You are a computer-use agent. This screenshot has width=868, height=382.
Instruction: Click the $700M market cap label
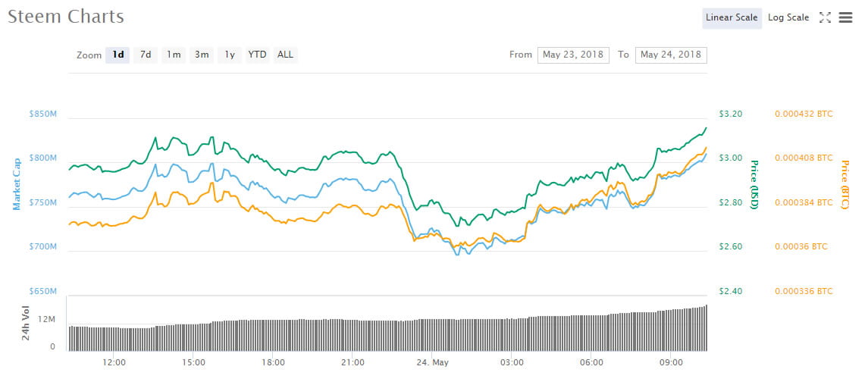(x=43, y=247)
